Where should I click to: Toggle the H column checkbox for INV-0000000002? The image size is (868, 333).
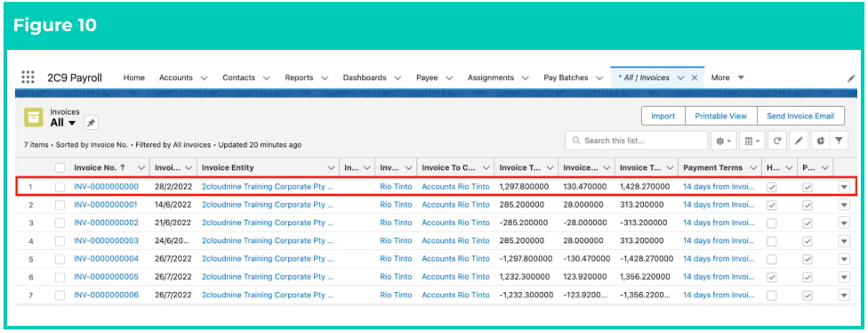771,223
